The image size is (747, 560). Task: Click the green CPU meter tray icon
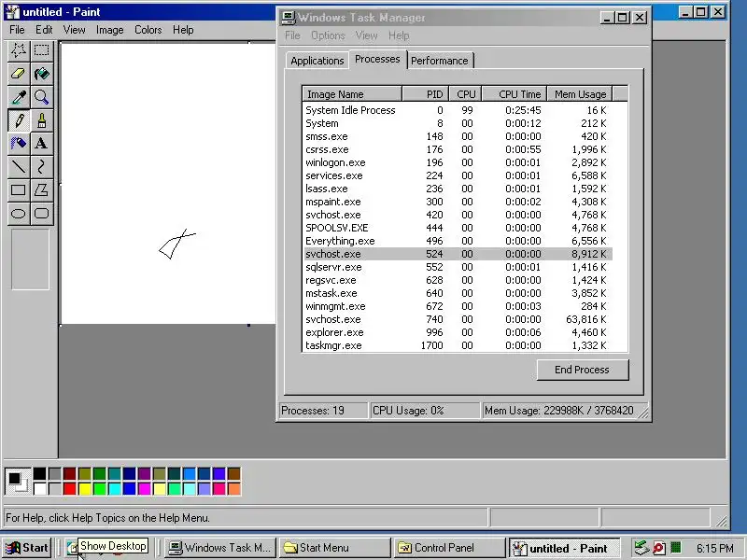675,548
